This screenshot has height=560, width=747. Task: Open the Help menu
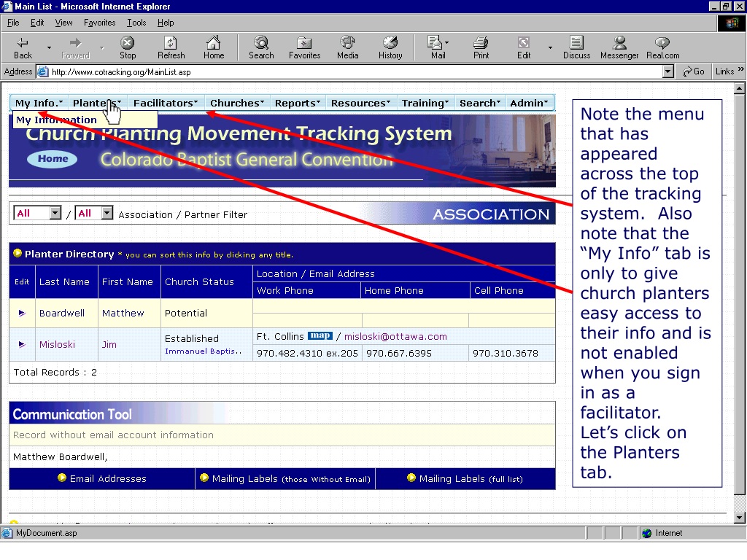coord(166,23)
